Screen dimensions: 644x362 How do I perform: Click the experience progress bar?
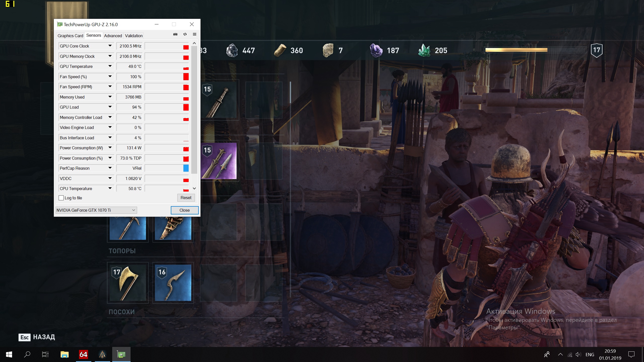click(536, 50)
